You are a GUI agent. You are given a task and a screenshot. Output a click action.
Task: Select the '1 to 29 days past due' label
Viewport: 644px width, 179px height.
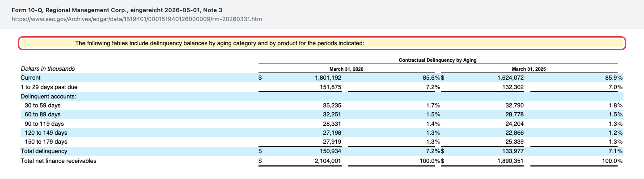[x=49, y=87]
